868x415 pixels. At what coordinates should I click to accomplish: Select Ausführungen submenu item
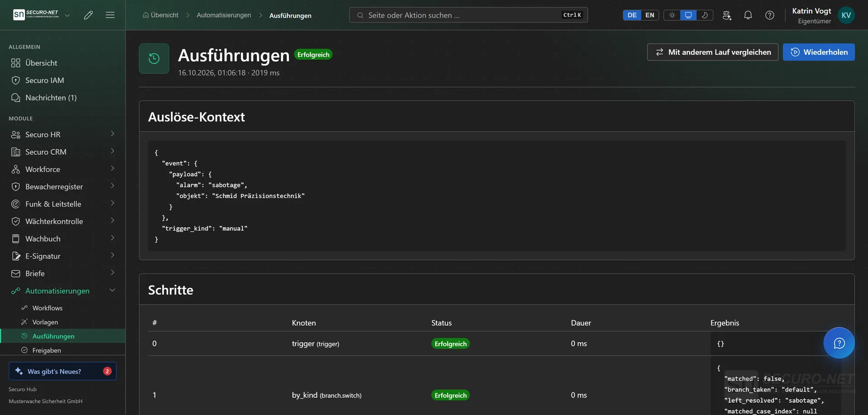(x=63, y=336)
